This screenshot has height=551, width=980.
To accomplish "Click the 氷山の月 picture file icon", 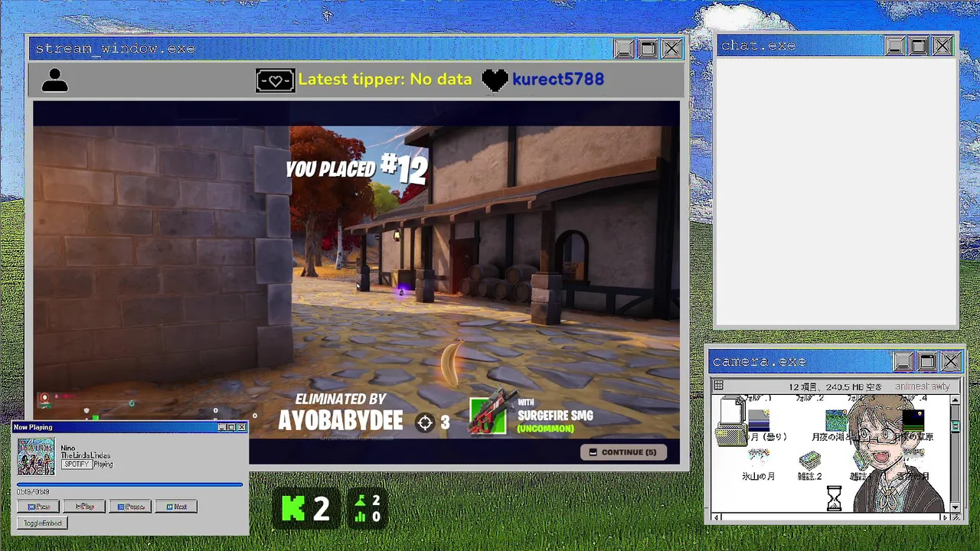I will coord(758,460).
